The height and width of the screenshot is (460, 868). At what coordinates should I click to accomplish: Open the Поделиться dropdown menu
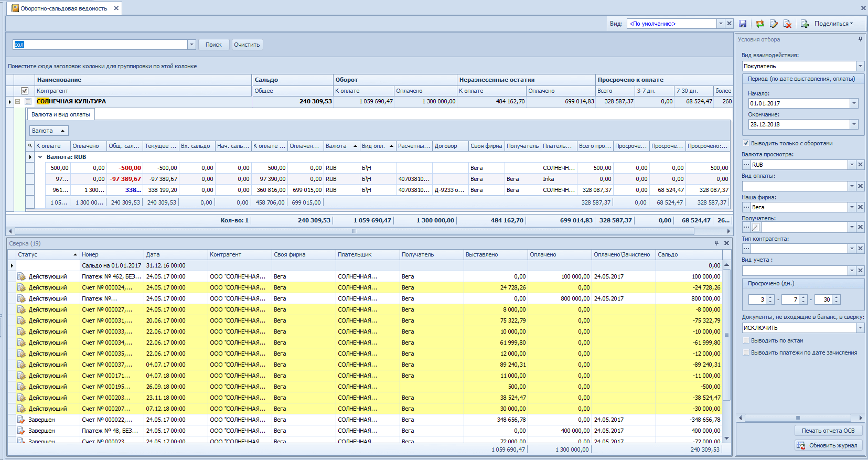tap(833, 24)
